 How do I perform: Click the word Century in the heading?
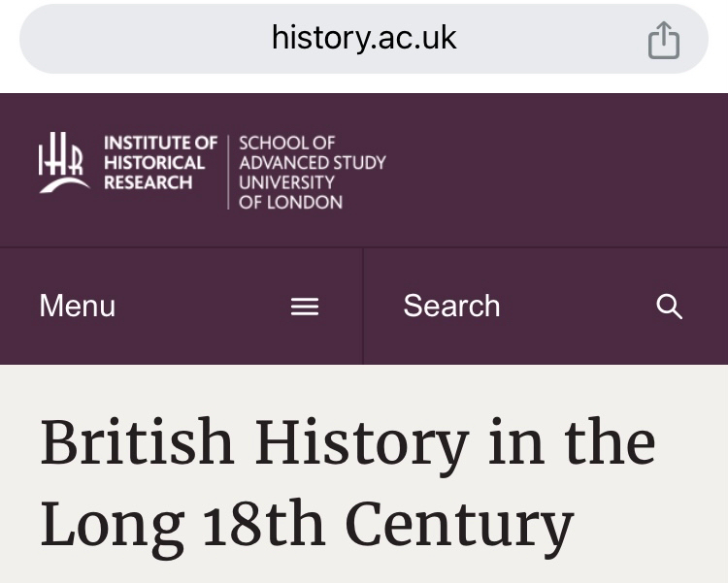pos(459,525)
